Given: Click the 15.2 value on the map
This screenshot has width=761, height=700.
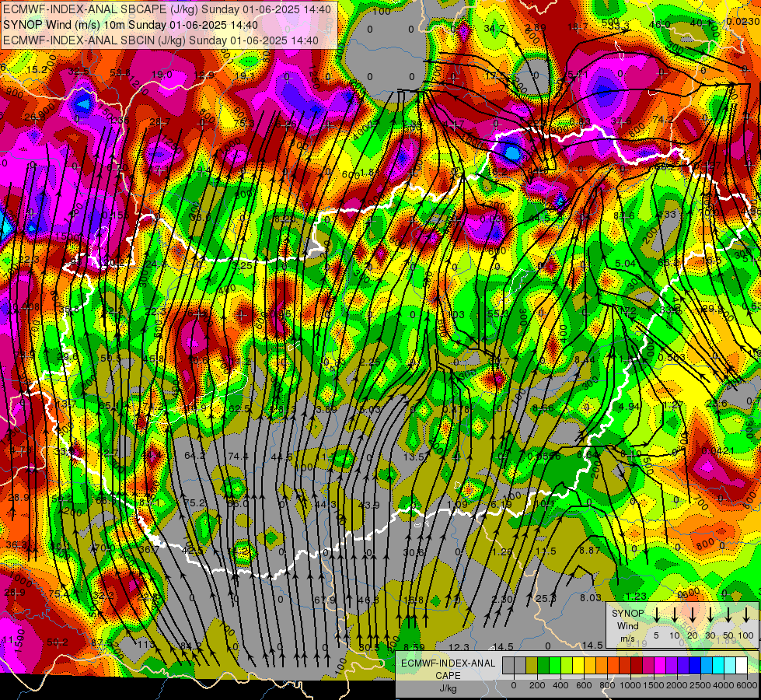Looking at the screenshot, I should [x=37, y=69].
